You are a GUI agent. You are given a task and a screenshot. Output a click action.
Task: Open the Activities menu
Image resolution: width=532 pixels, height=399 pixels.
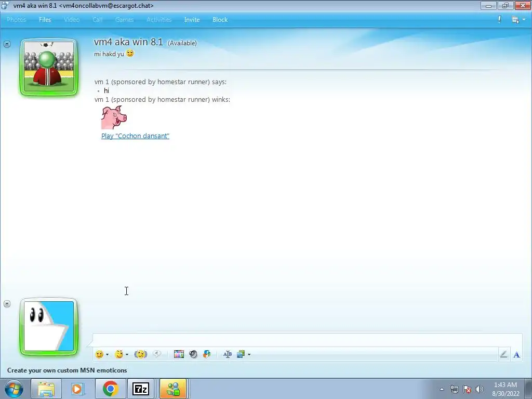point(159,20)
